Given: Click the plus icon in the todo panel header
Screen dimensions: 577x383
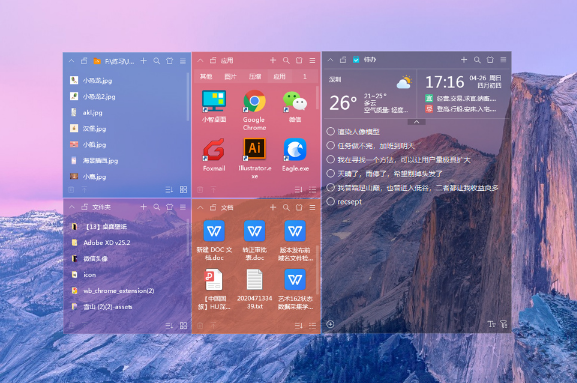Looking at the screenshot, I should pos(464,60).
